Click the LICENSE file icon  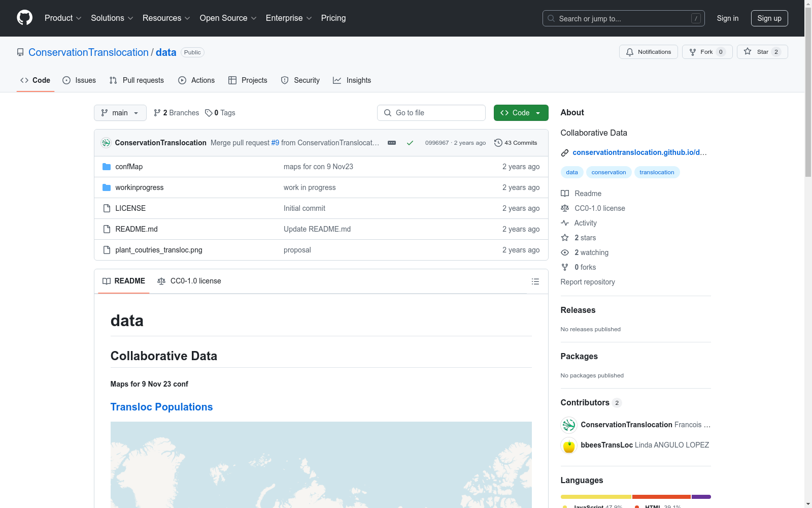click(x=107, y=208)
